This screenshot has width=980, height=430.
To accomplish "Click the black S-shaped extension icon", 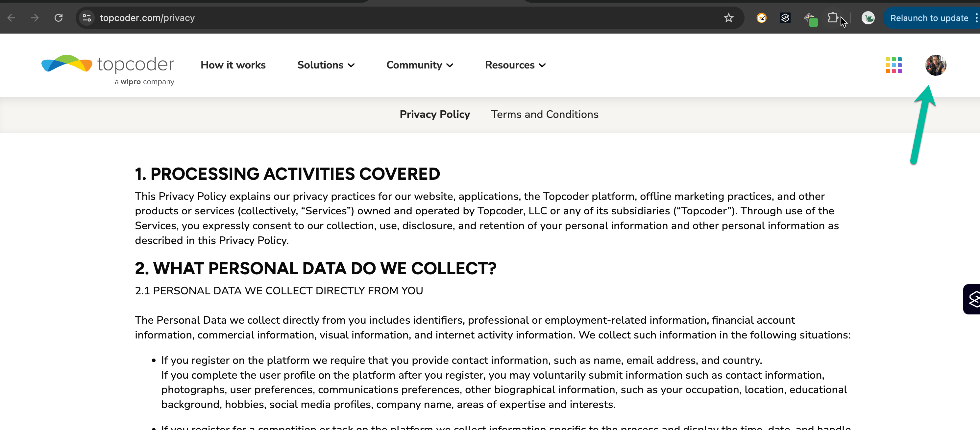I will (785, 18).
